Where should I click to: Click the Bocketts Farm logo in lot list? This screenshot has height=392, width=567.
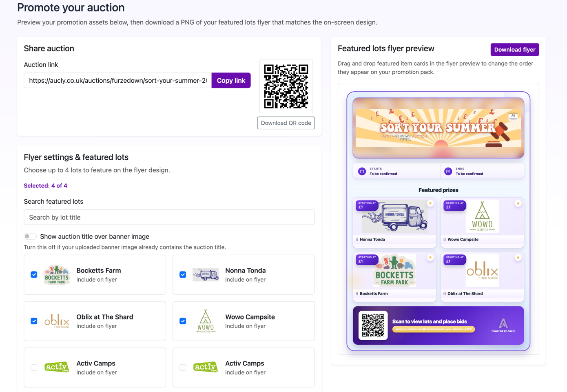coord(57,275)
